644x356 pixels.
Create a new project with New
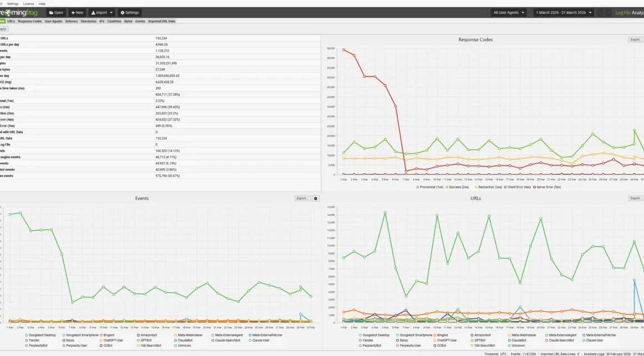point(77,13)
